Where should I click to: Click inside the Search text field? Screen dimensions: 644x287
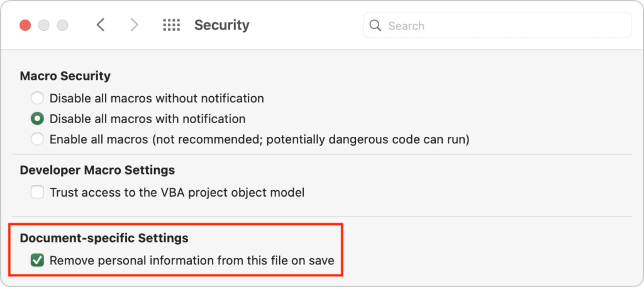[503, 26]
